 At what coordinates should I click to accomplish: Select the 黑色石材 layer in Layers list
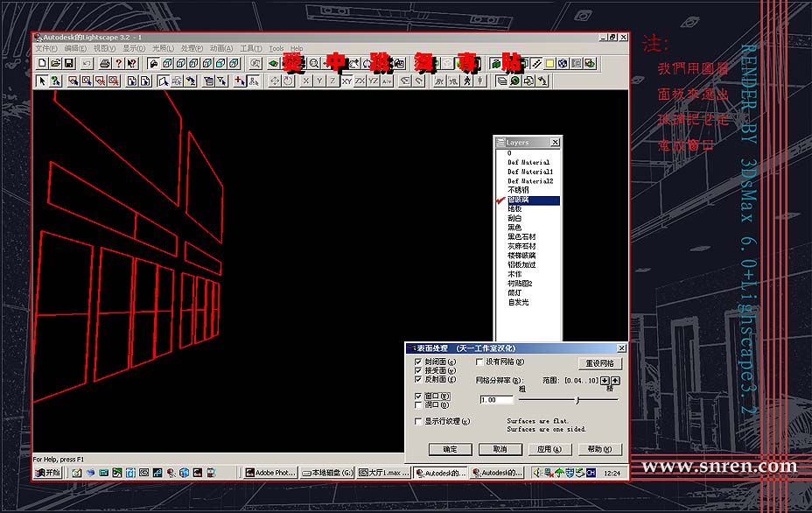tap(521, 237)
